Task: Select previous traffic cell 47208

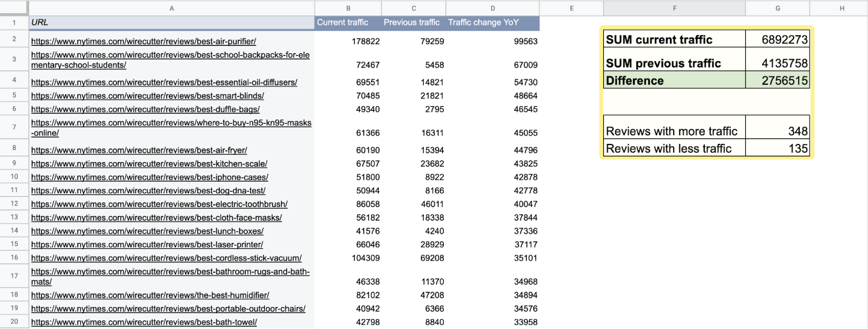Action: pos(413,295)
